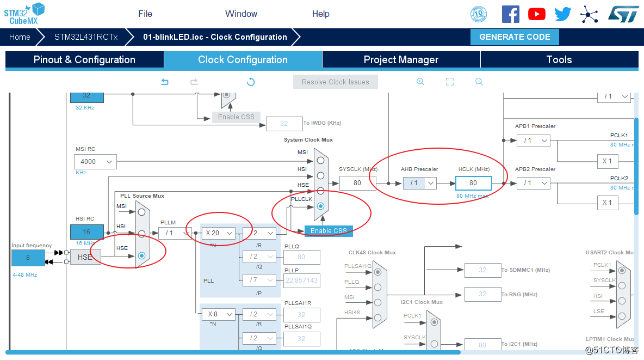Open the PLLM /1 divider dropdown
The width and height of the screenshot is (644, 360).
(x=175, y=233)
